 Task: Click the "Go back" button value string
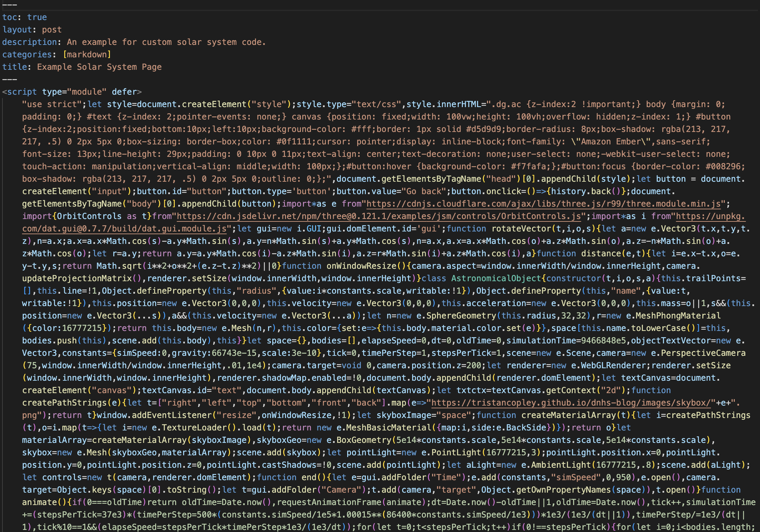(424, 191)
